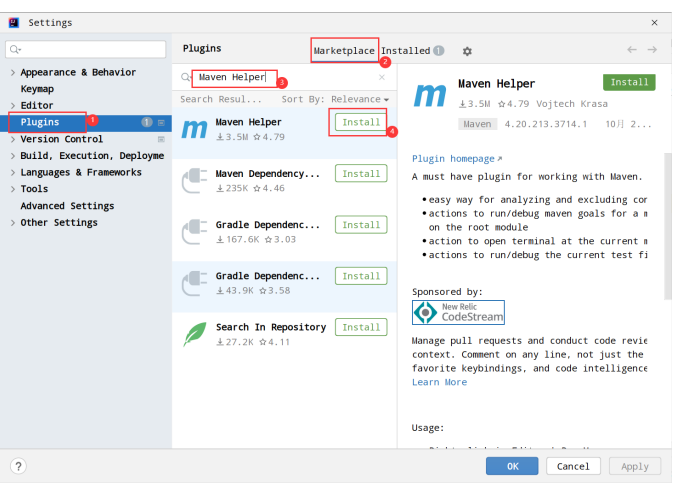Select Keymap in settings tree

coord(37,89)
